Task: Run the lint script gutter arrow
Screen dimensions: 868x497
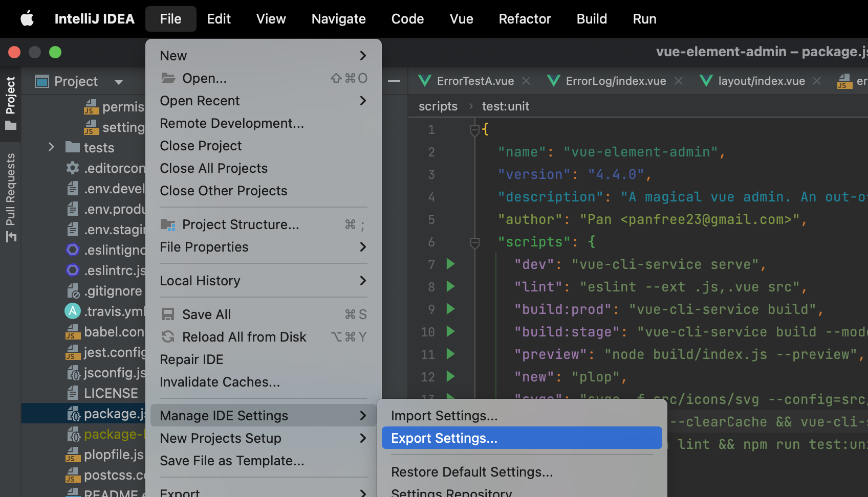Action: coord(450,286)
